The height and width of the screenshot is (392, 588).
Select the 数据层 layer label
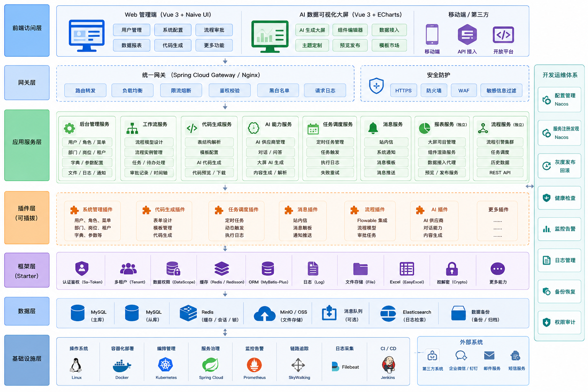coord(27,311)
